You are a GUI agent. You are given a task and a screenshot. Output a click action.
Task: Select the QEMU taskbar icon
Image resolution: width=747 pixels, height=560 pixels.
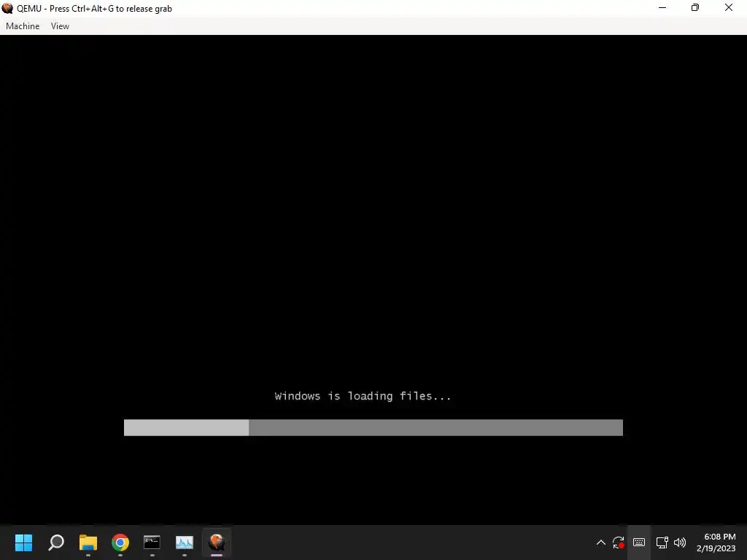(217, 542)
